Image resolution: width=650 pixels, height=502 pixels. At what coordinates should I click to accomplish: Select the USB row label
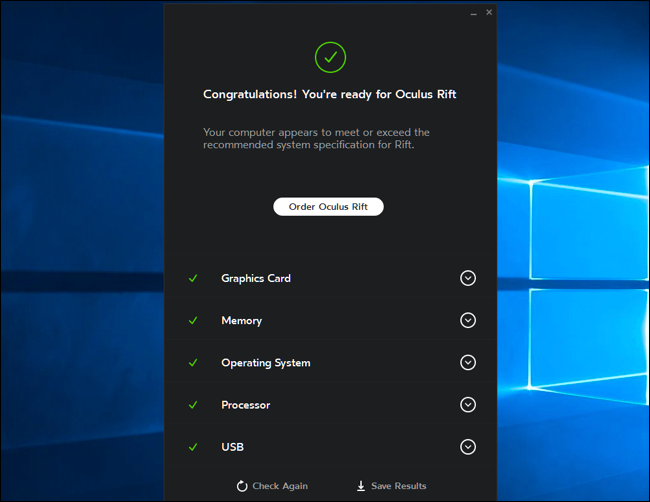pyautogui.click(x=233, y=447)
